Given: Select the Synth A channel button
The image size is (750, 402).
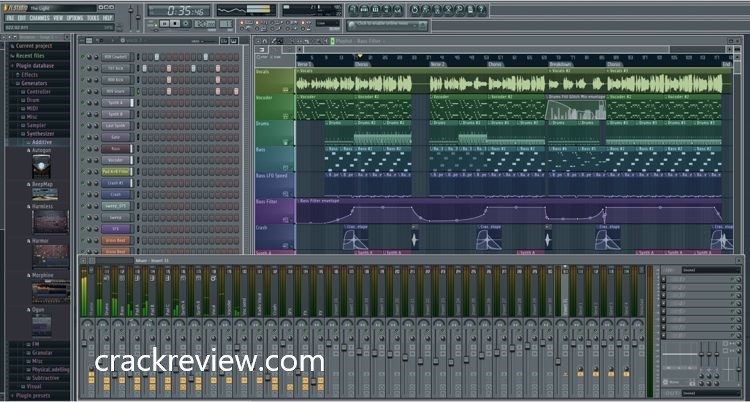Looking at the screenshot, I should pyautogui.click(x=115, y=102).
